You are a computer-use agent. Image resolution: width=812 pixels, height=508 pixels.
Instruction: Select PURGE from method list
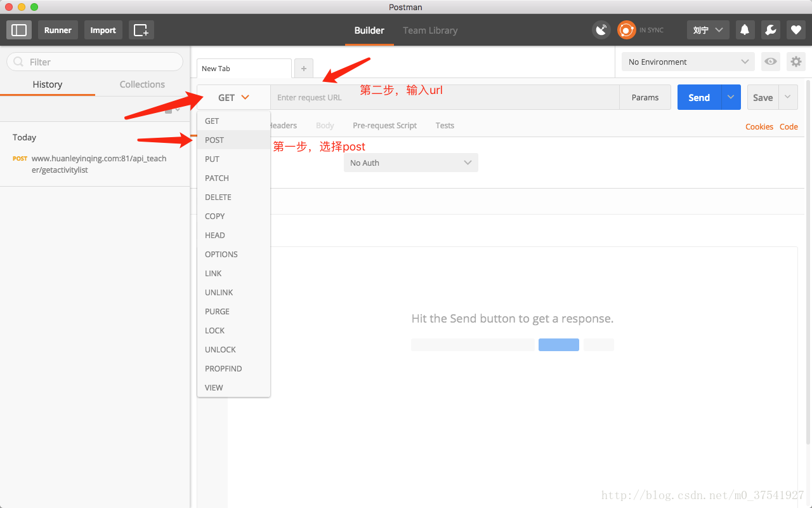coord(233,311)
